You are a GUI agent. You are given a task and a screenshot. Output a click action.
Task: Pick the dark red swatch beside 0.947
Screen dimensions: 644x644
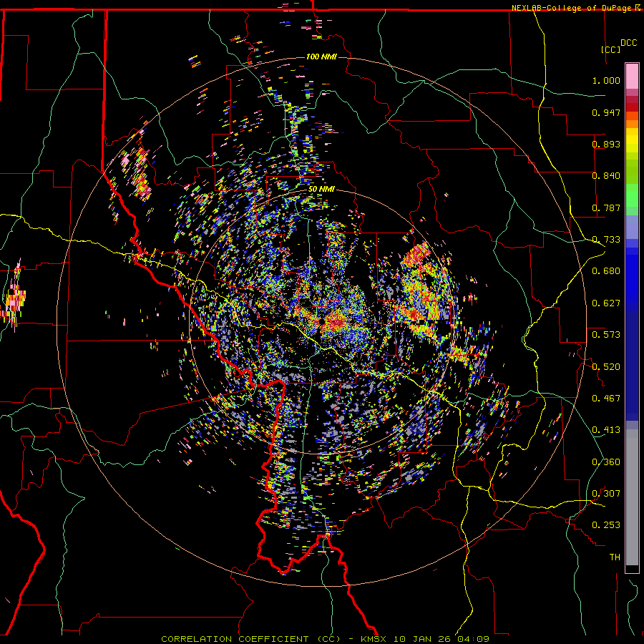tap(632, 107)
